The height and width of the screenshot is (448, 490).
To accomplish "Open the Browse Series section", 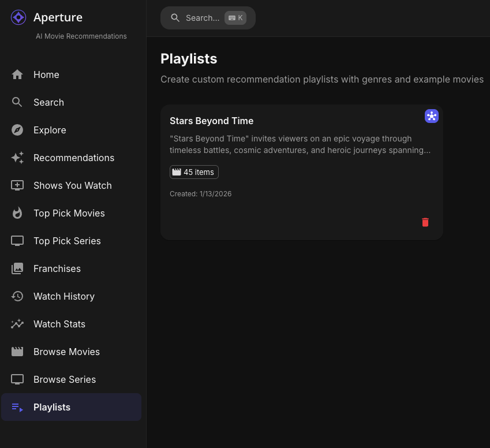I will coord(65,379).
